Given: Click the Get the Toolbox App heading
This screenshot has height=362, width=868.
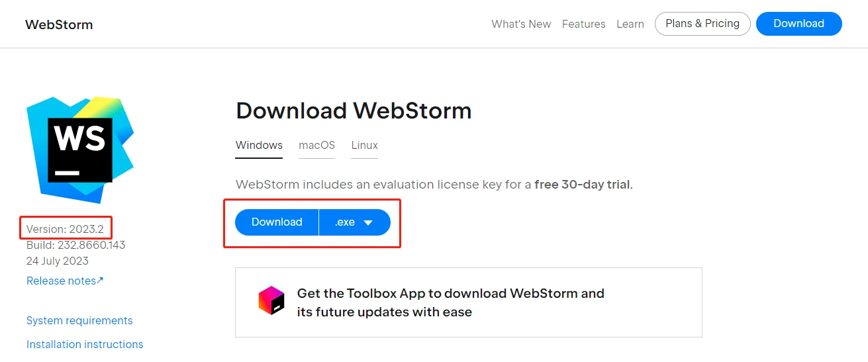Looking at the screenshot, I should 451,302.
